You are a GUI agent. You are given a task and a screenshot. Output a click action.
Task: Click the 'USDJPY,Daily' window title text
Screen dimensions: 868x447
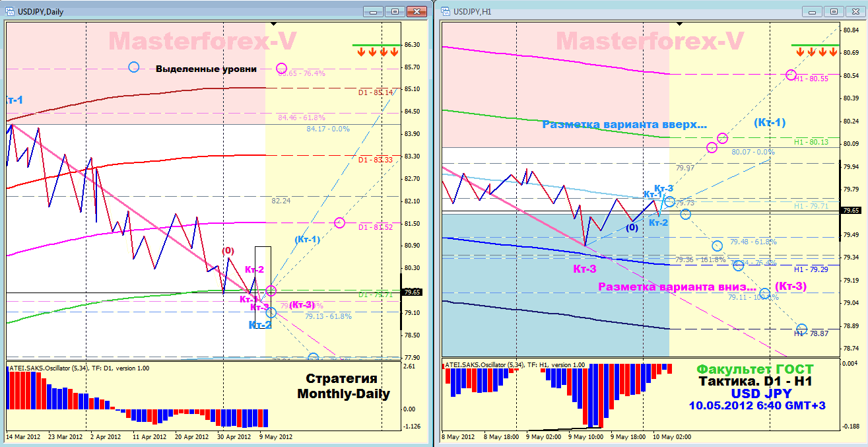tap(40, 12)
